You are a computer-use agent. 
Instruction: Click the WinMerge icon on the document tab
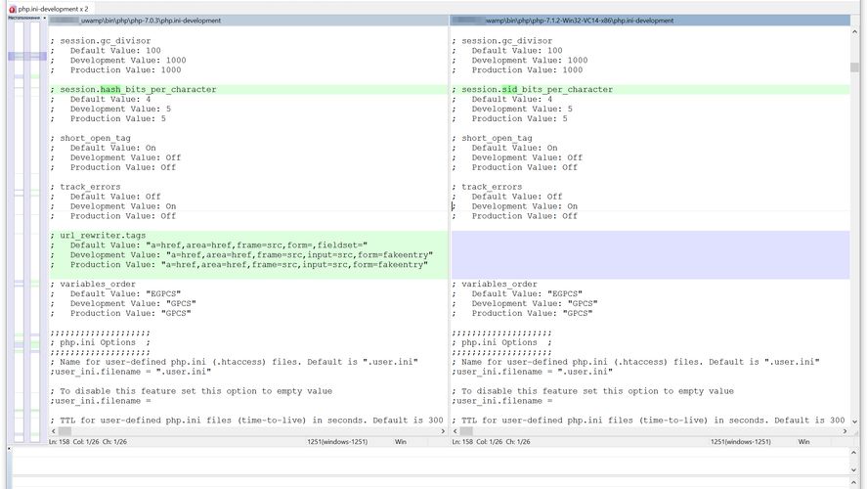click(x=10, y=8)
